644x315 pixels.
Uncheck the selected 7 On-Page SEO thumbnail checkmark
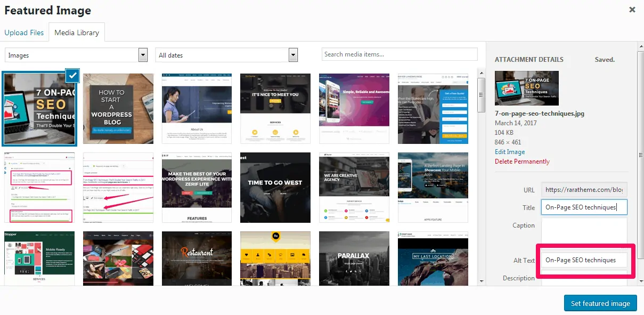[x=72, y=76]
